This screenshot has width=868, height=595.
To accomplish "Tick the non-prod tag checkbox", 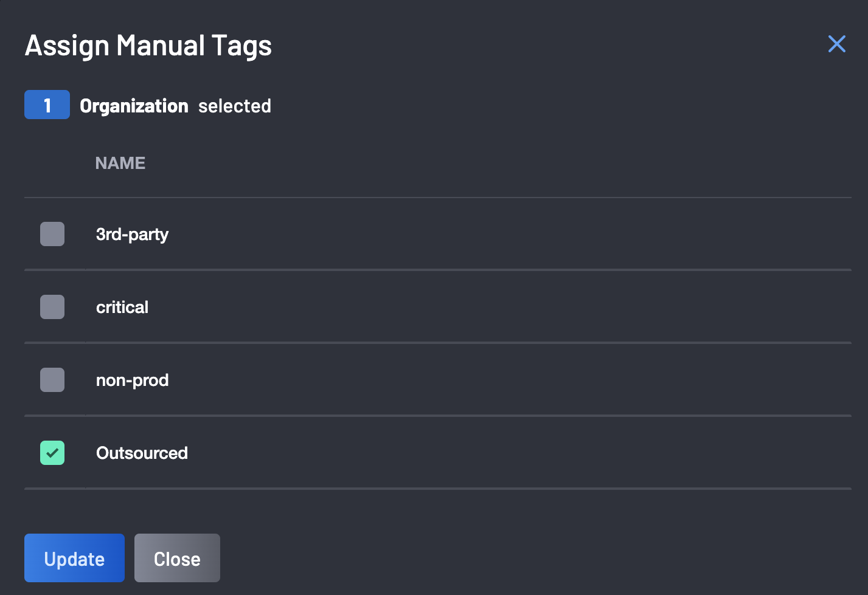I will coord(52,380).
